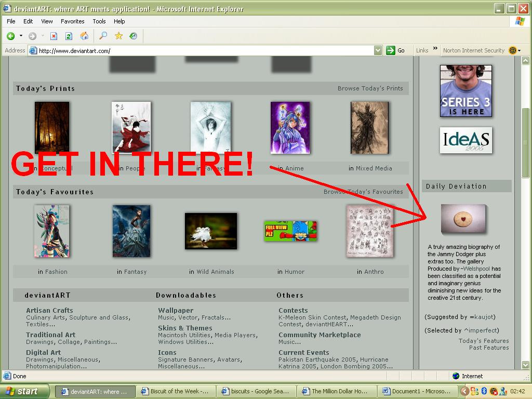Image resolution: width=532 pixels, height=399 pixels.
Task: Click the ~Welshpool artist link
Action: tap(475, 269)
